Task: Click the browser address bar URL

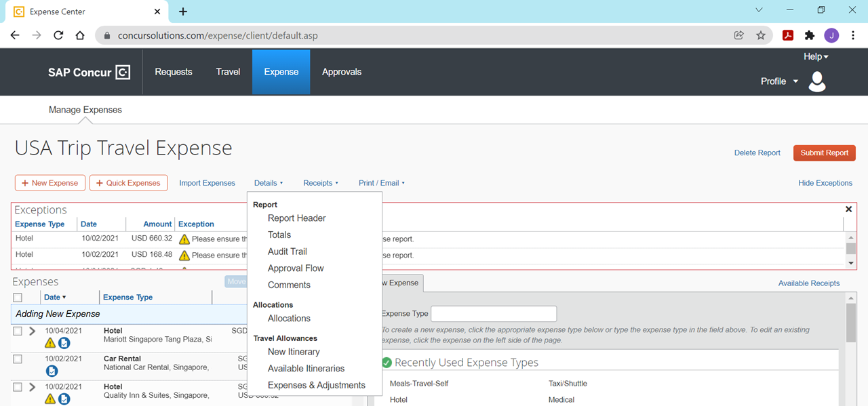Action: [218, 36]
